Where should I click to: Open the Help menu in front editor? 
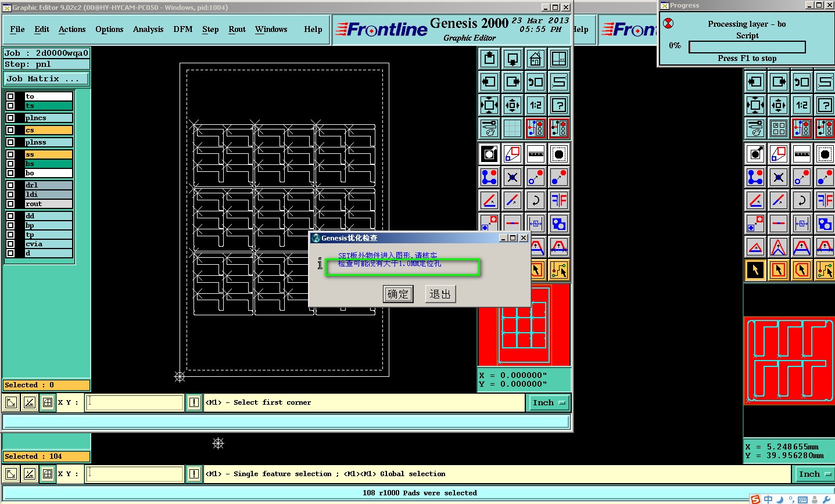313,29
